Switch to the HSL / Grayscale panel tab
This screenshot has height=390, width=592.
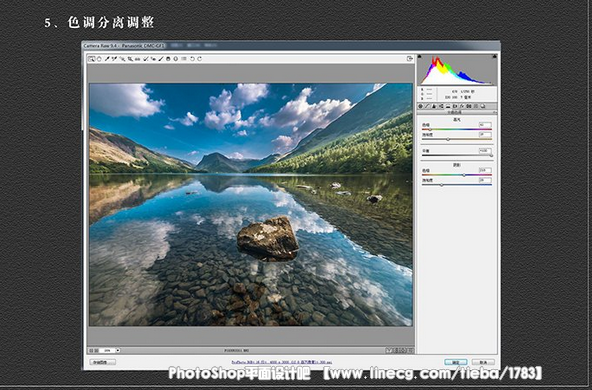coord(441,106)
